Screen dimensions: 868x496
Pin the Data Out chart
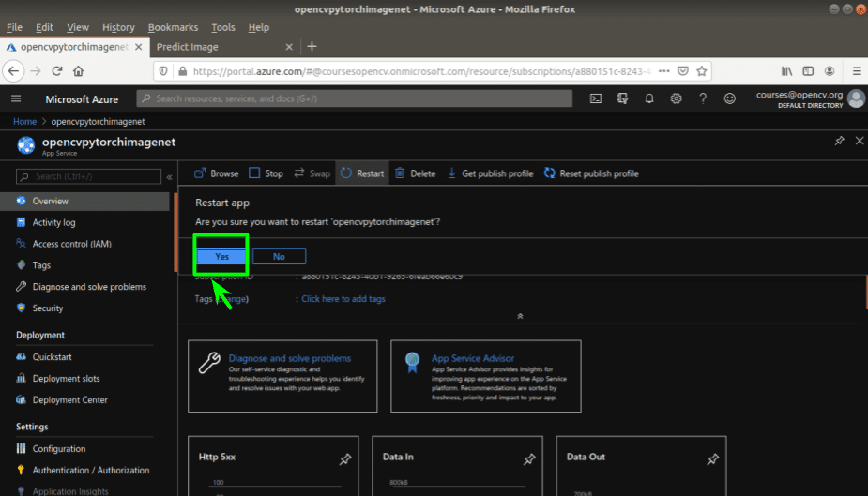(x=713, y=458)
